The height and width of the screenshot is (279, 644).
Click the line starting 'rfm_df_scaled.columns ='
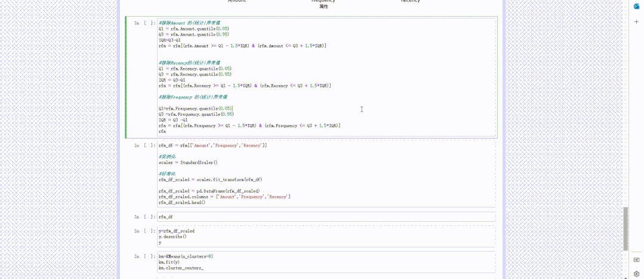click(224, 197)
